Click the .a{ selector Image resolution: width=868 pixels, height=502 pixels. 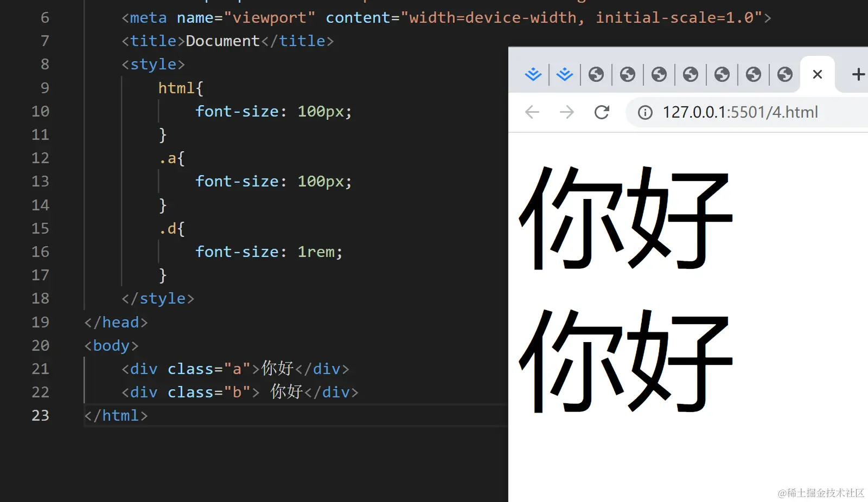tap(171, 158)
